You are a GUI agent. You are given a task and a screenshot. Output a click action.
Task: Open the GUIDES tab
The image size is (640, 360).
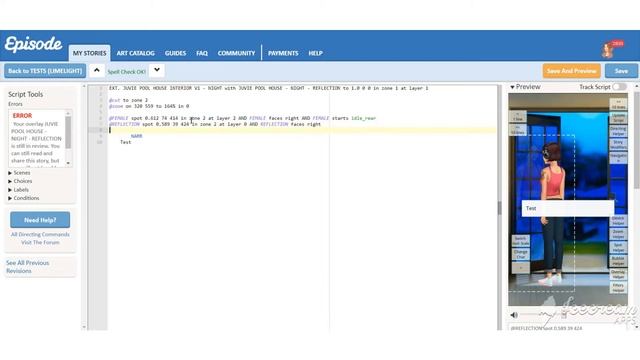[x=176, y=53]
